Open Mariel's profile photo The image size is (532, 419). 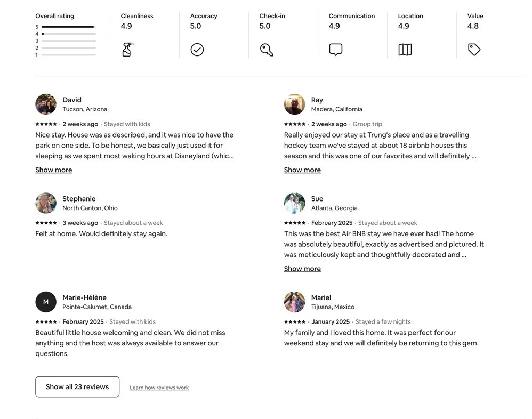295,302
